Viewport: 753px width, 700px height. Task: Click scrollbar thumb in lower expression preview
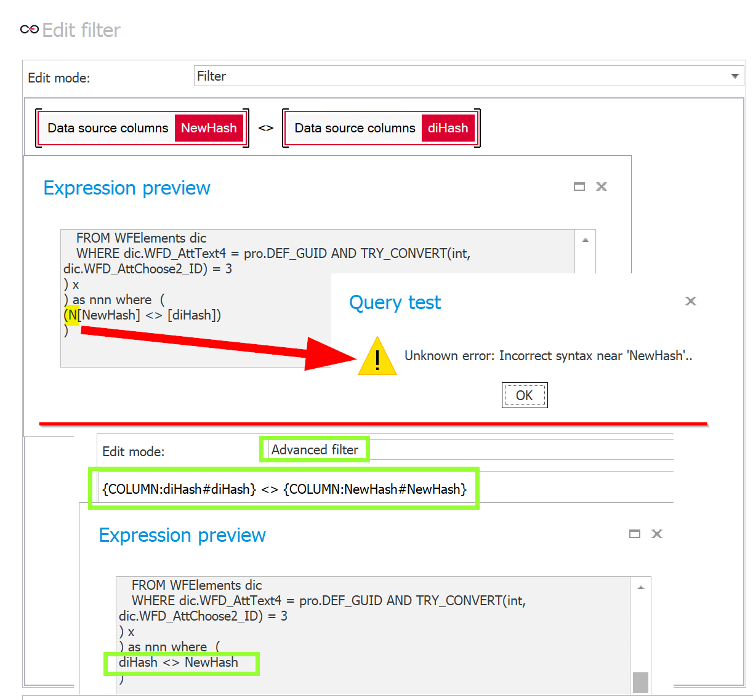point(640,682)
